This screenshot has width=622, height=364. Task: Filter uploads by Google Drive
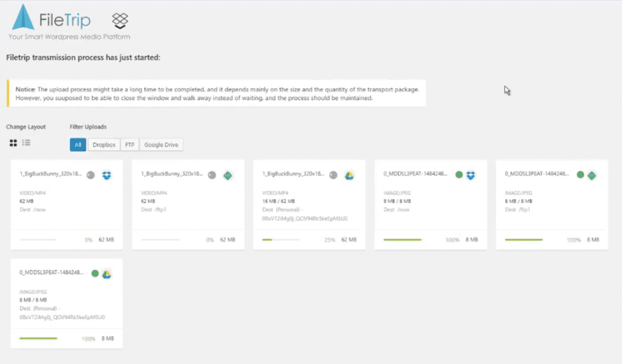(161, 144)
